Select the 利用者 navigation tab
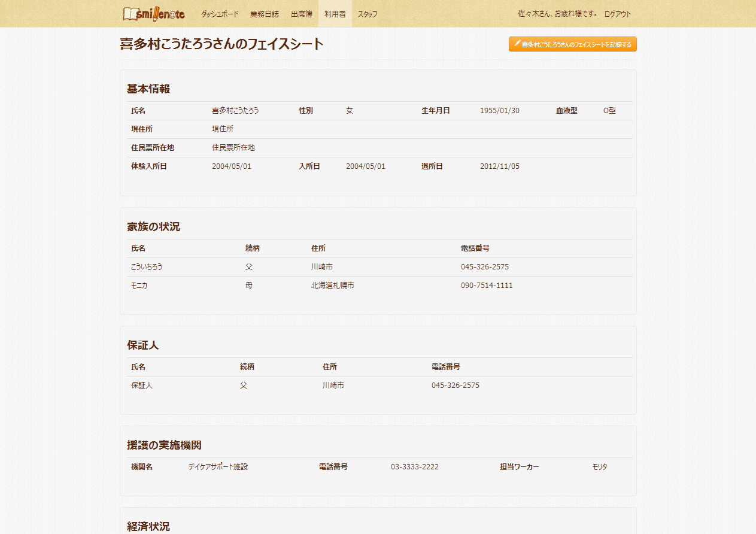Viewport: 756px width, 534px height. pyautogui.click(x=335, y=14)
